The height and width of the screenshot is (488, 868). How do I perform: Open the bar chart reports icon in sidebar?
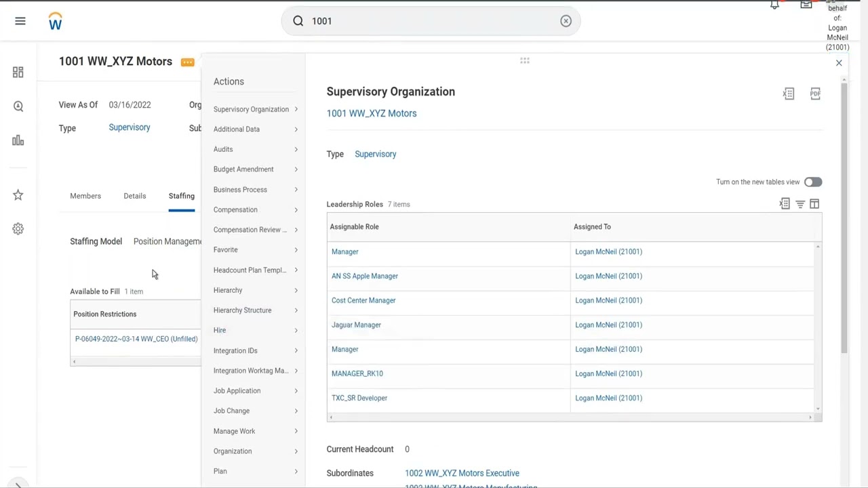pyautogui.click(x=18, y=140)
